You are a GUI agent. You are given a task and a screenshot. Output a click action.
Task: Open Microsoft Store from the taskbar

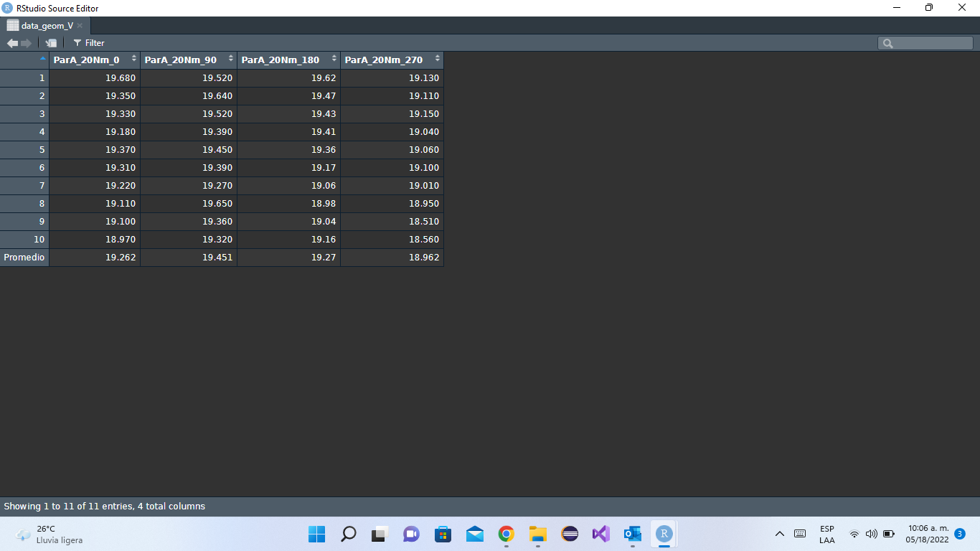tap(443, 534)
